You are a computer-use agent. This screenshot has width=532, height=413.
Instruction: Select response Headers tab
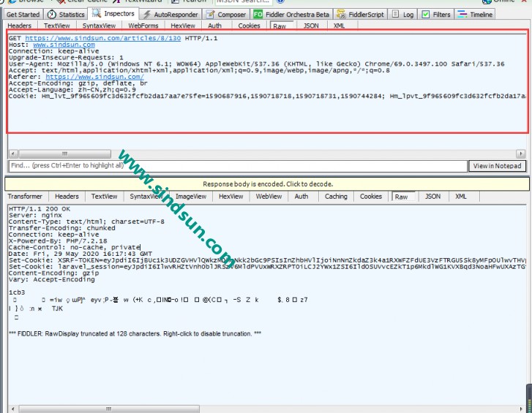pos(67,197)
